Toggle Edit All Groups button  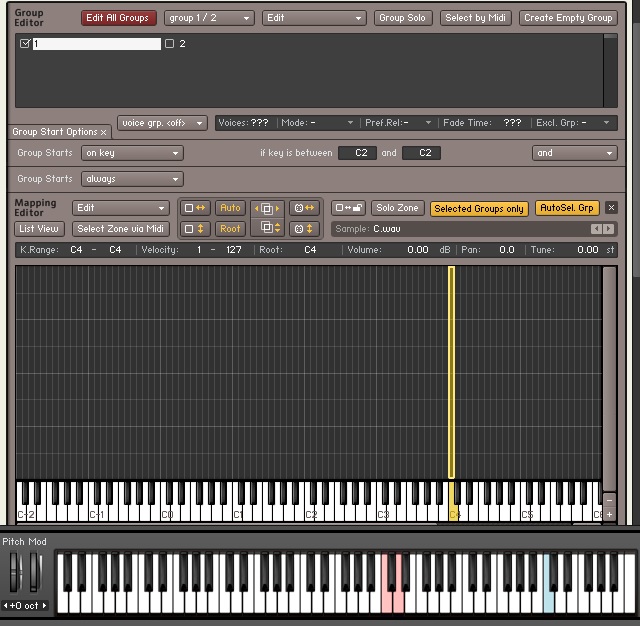click(118, 18)
